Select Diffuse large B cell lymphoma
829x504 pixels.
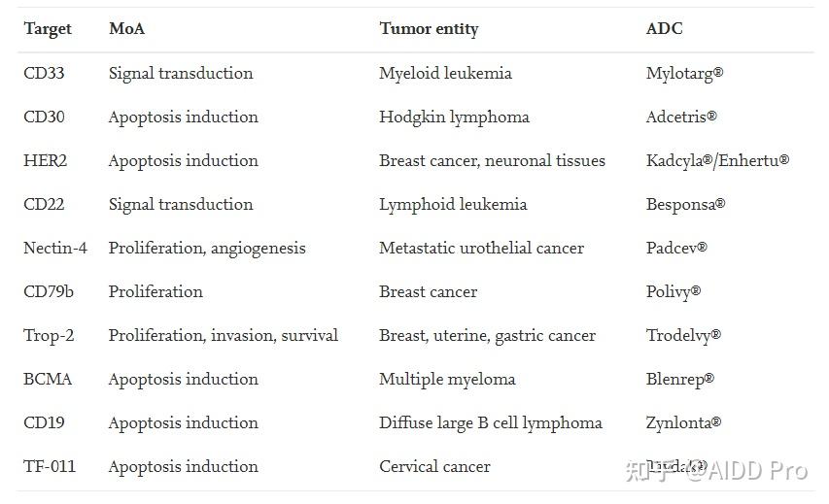[490, 422]
